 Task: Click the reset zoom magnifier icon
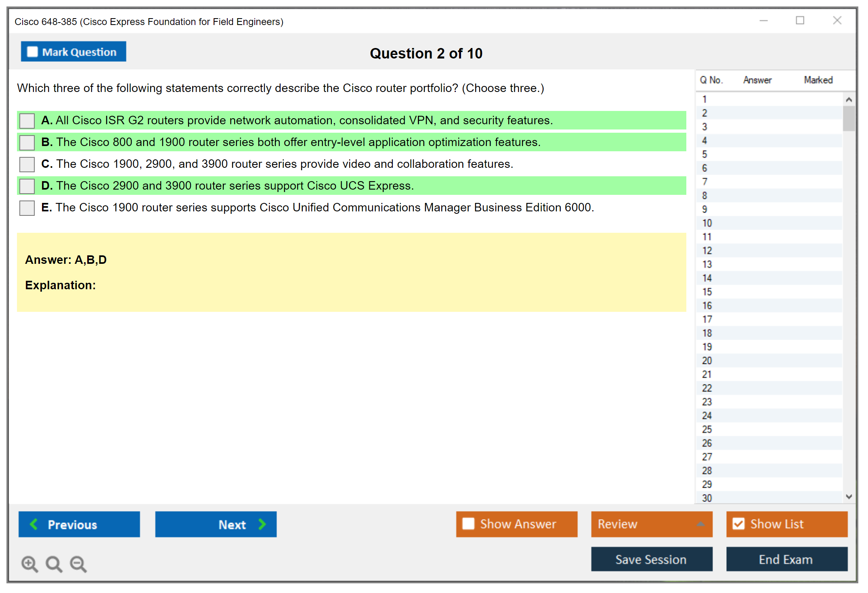54,564
